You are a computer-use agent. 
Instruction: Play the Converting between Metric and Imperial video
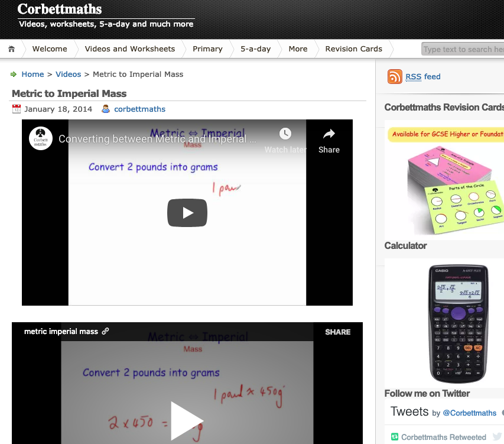[x=187, y=213]
